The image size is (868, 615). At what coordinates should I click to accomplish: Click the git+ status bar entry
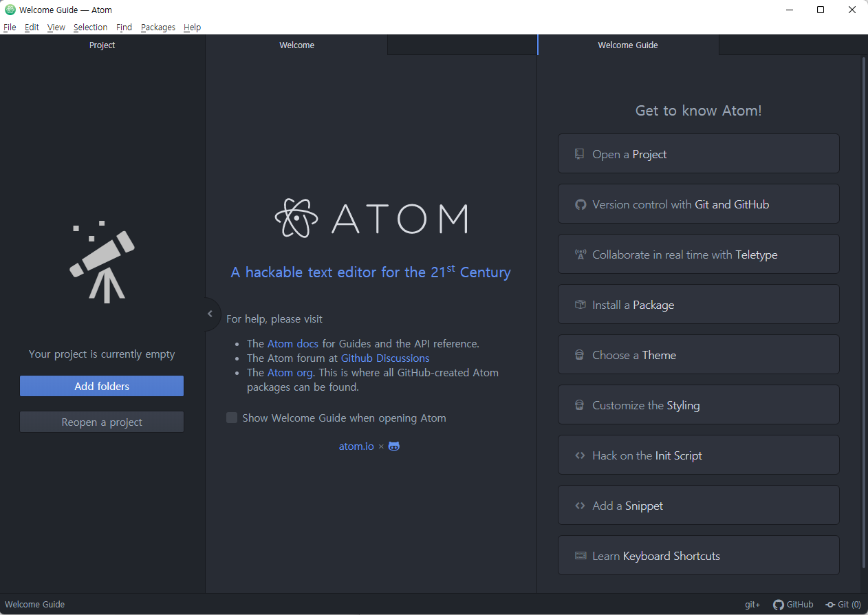point(752,605)
